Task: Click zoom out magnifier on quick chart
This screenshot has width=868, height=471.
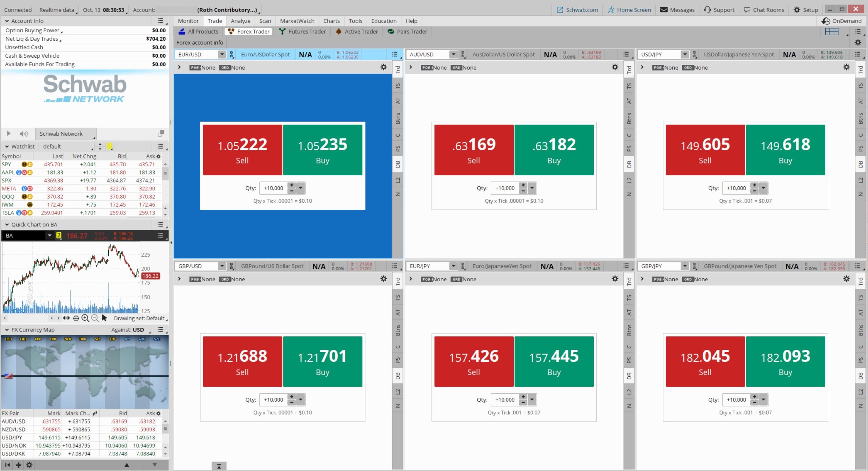Action: 95,318
